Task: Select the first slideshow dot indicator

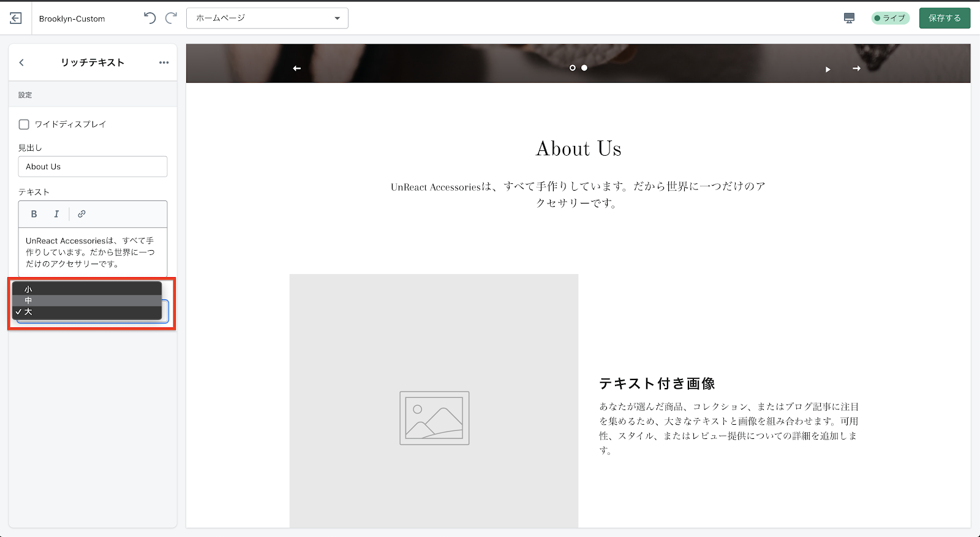Action: click(x=573, y=68)
